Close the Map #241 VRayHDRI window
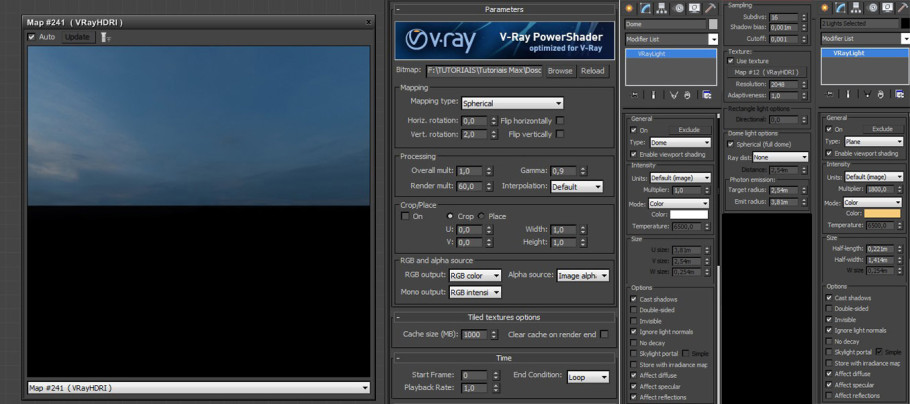 (368, 22)
